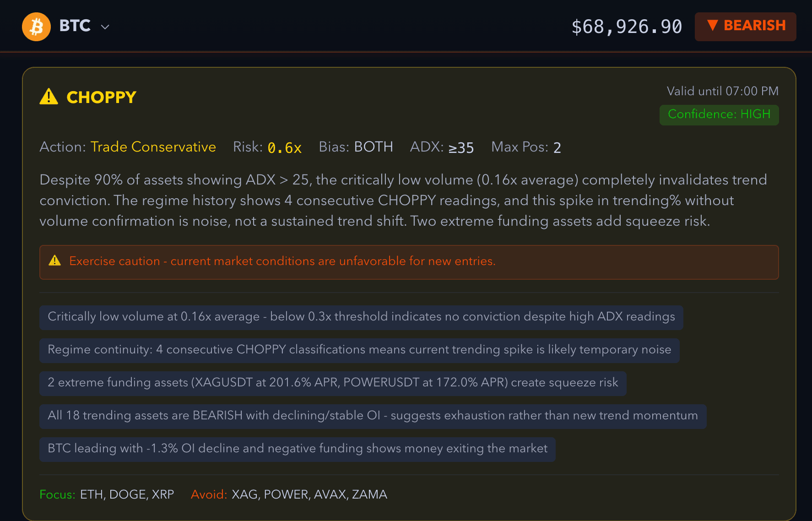Select the Focus section label

tap(56, 494)
